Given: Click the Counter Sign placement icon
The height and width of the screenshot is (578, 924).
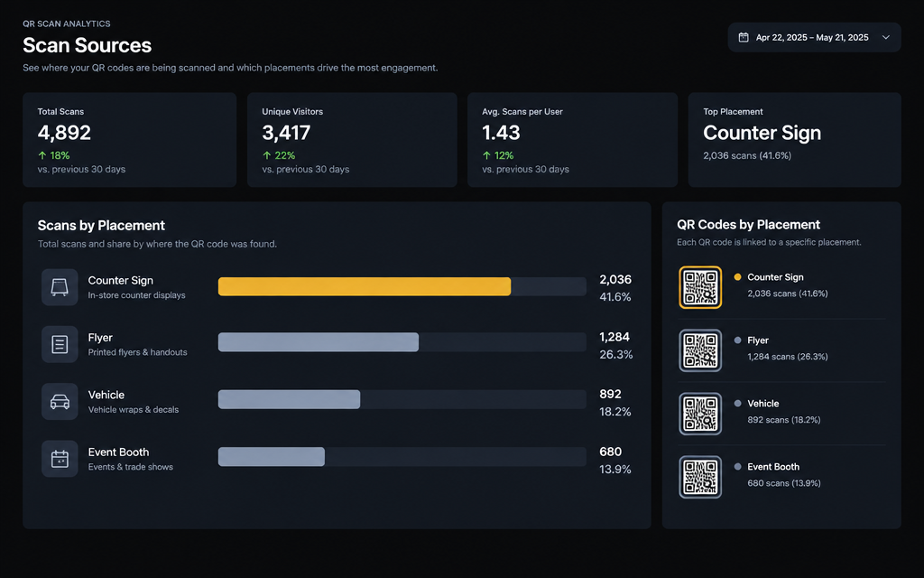Looking at the screenshot, I should coord(60,287).
